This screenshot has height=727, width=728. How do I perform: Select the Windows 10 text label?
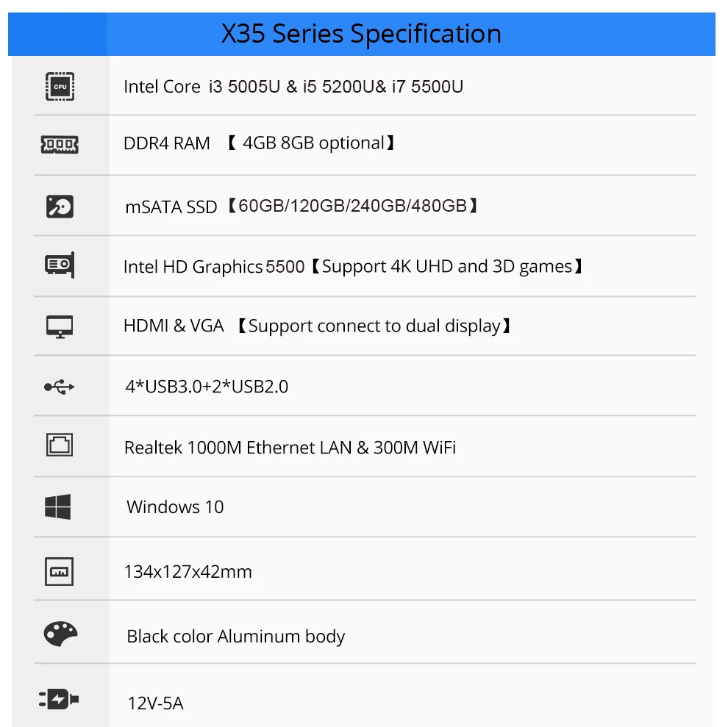(x=175, y=506)
